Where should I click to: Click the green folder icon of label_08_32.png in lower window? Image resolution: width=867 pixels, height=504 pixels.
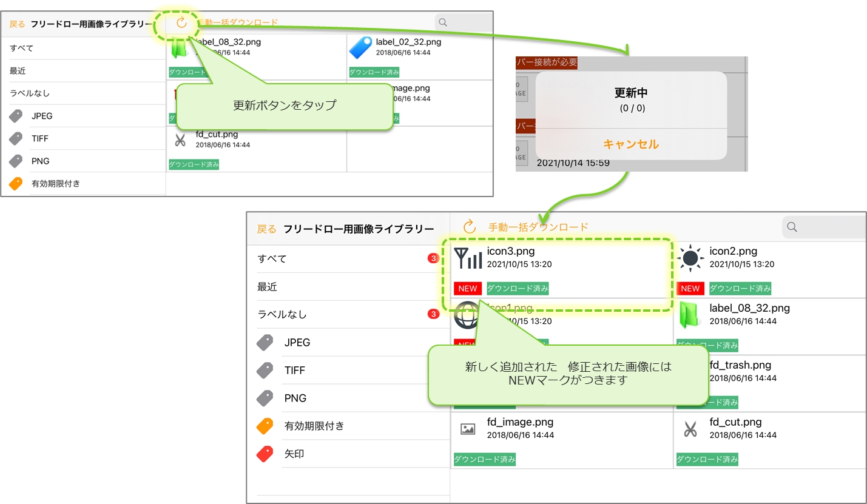pyautogui.click(x=690, y=315)
